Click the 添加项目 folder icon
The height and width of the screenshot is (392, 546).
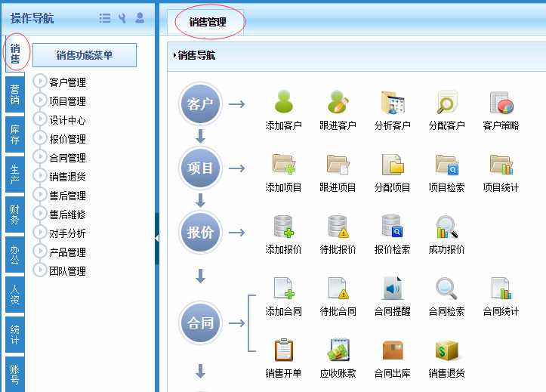[x=283, y=164]
